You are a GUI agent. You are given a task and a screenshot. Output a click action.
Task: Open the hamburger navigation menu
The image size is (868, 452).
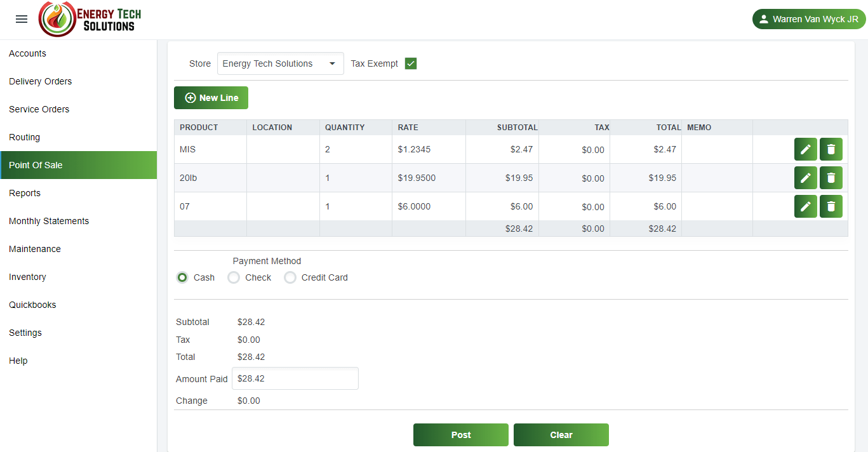[22, 19]
